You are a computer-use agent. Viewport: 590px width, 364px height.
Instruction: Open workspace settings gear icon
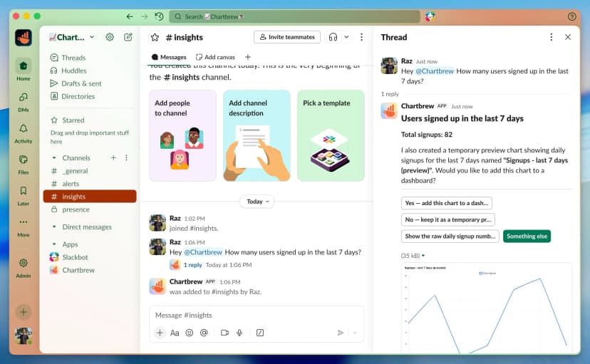pos(110,37)
